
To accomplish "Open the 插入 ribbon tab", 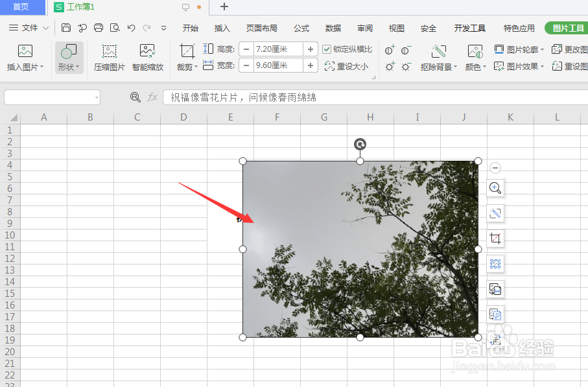I will [x=222, y=28].
